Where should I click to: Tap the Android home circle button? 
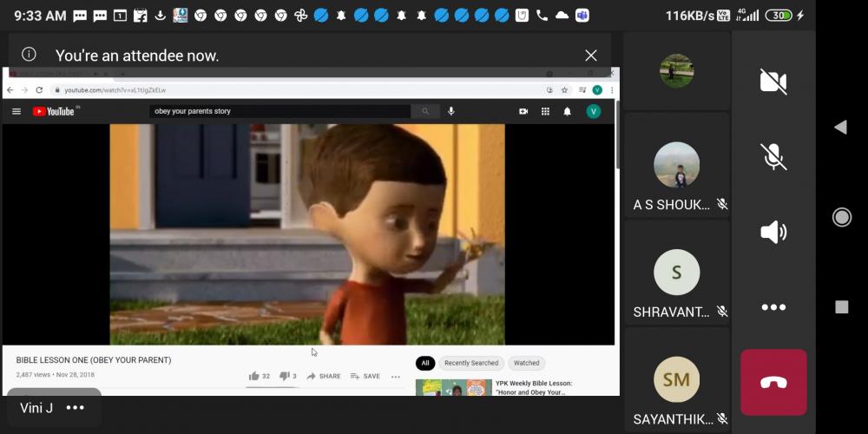[841, 217]
